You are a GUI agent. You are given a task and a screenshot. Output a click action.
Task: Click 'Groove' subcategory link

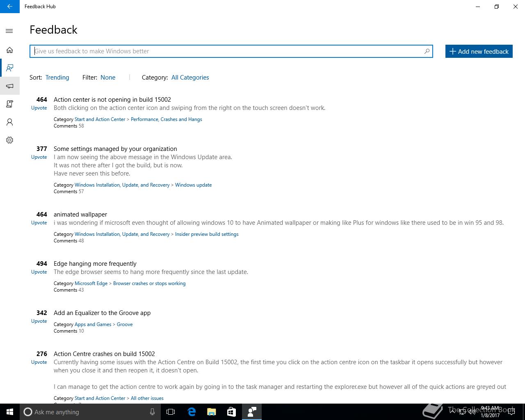pyautogui.click(x=125, y=324)
